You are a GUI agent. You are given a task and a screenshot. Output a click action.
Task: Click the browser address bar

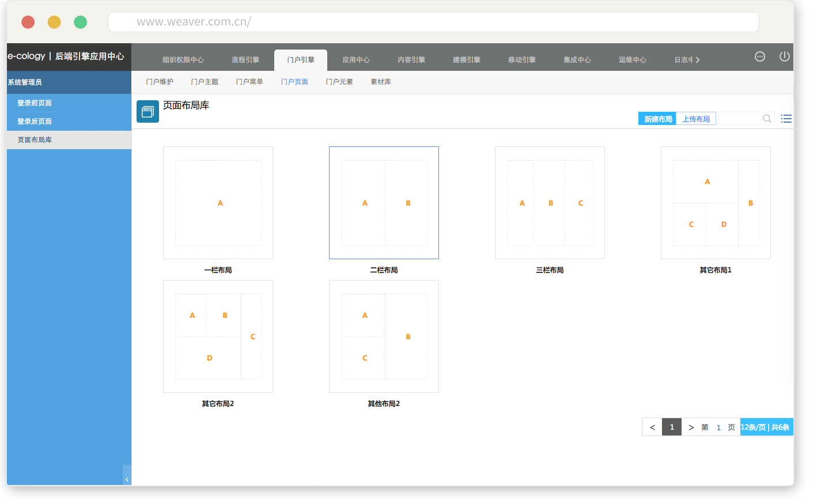(x=433, y=22)
